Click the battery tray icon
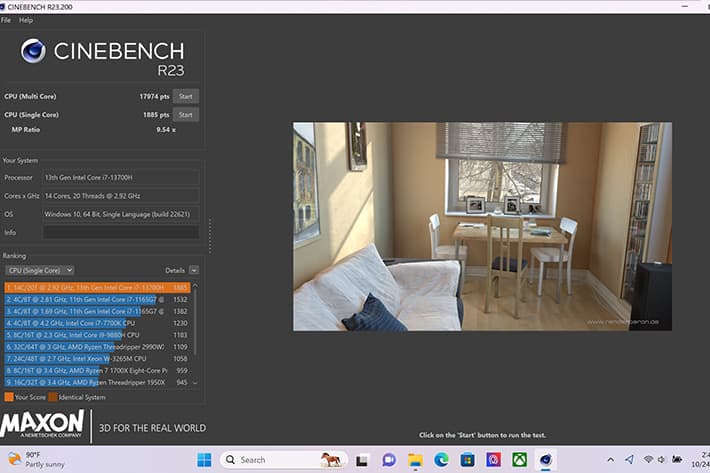The width and height of the screenshot is (710, 473). [677, 460]
